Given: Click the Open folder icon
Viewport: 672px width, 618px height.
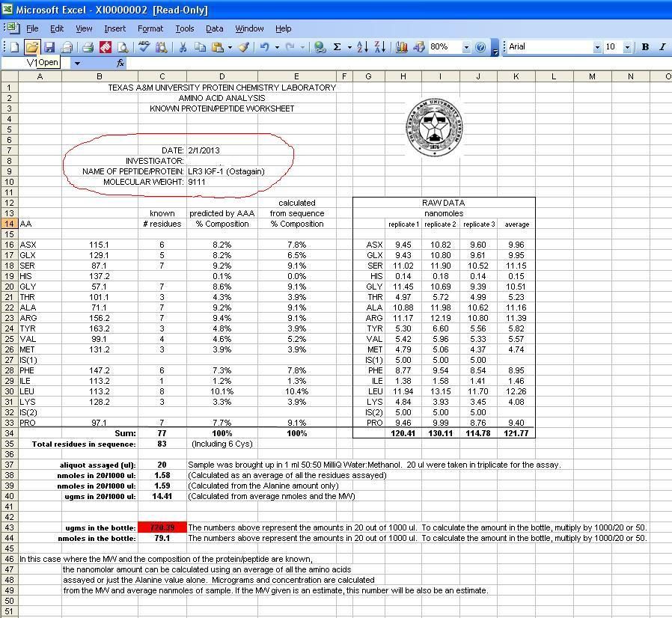Looking at the screenshot, I should click(x=32, y=46).
